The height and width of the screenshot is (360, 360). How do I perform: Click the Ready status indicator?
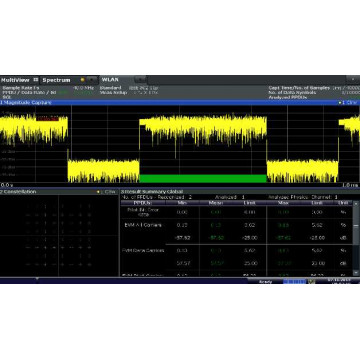point(265,282)
